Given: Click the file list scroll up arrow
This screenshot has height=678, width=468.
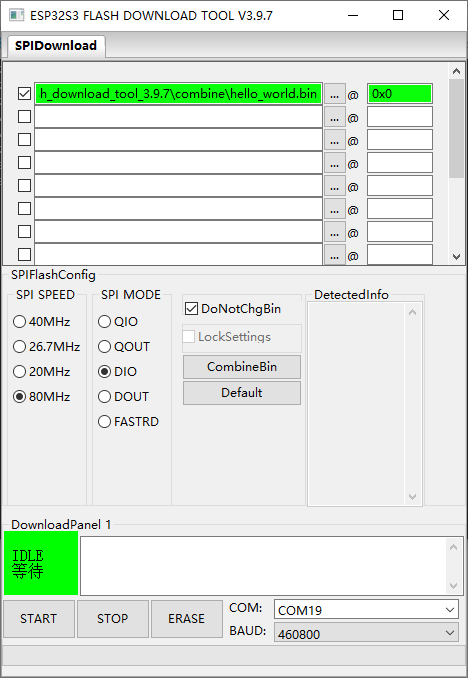Looking at the screenshot, I should 456,71.
